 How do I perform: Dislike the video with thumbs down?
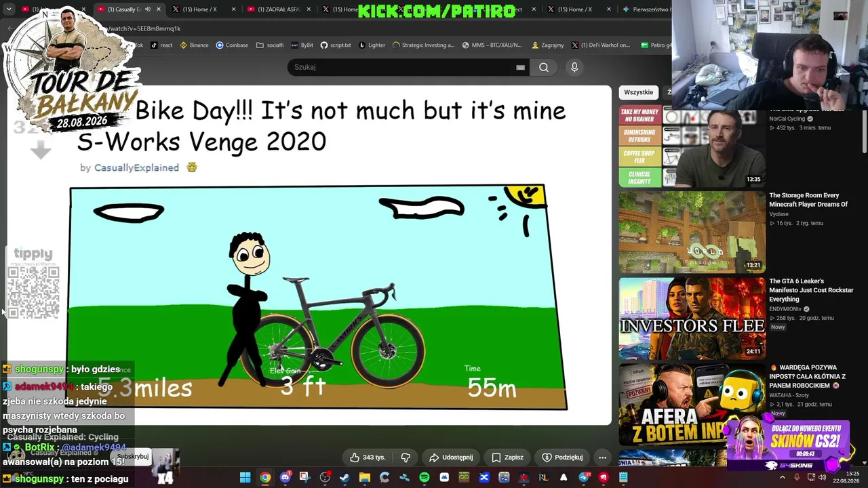(x=406, y=457)
